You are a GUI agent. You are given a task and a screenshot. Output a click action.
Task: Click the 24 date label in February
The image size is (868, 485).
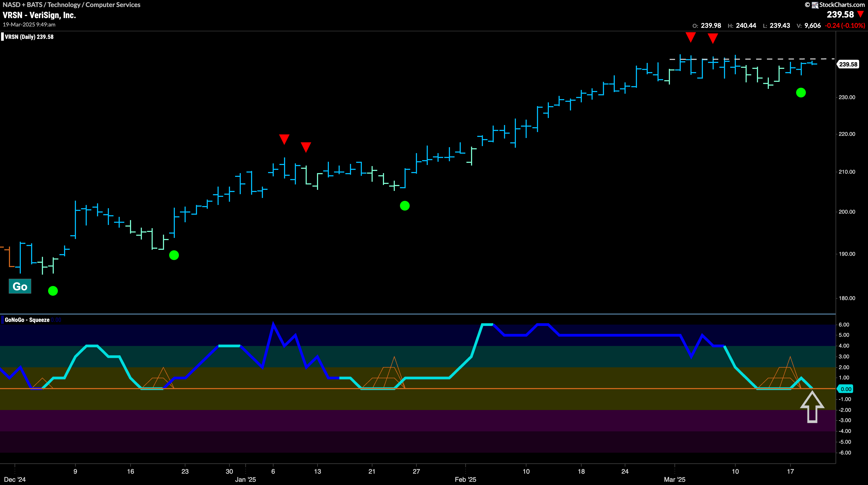(x=625, y=471)
